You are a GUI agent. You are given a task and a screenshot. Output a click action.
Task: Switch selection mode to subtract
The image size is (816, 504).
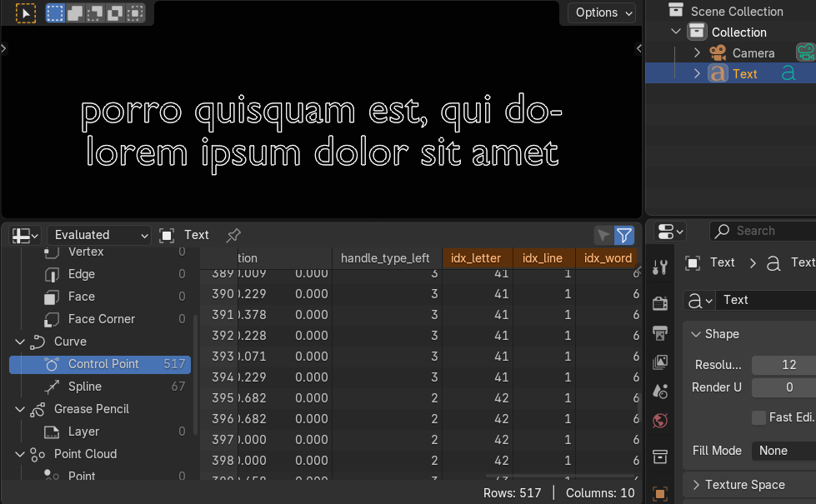coord(95,13)
